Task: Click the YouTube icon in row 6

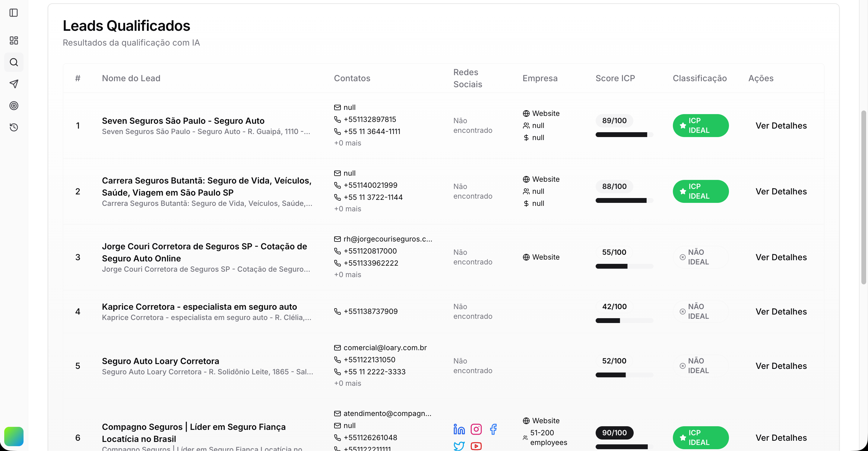Action: tap(476, 446)
